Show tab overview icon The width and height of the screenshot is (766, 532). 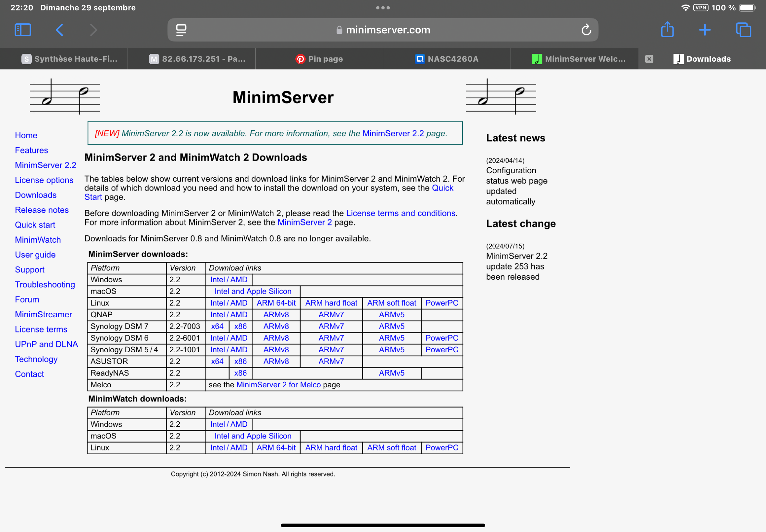coord(743,30)
